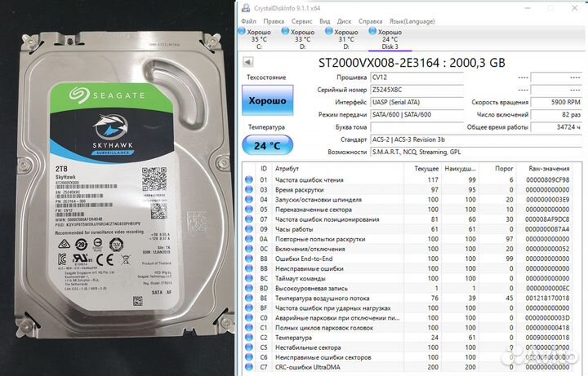Click status dot for Аварийные парковки row C0
This screenshot has width=588, height=376.
click(248, 318)
